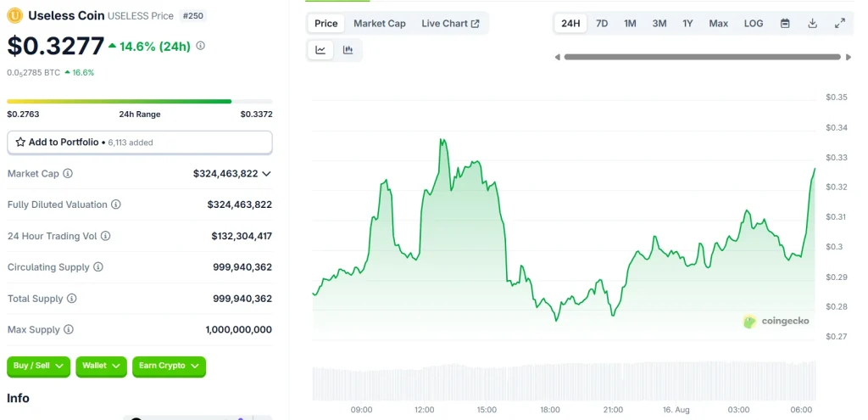Click the gray chart range scrollbar
Screen dimensions: 868x420
coord(703,57)
